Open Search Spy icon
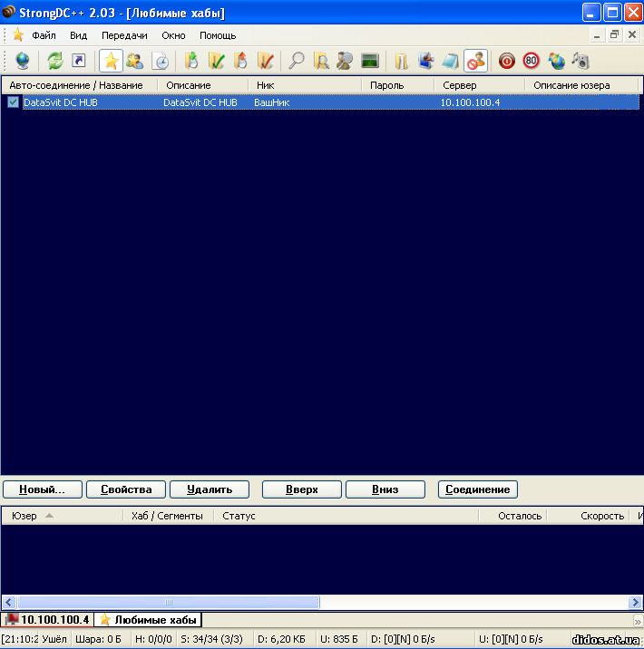 [345, 61]
